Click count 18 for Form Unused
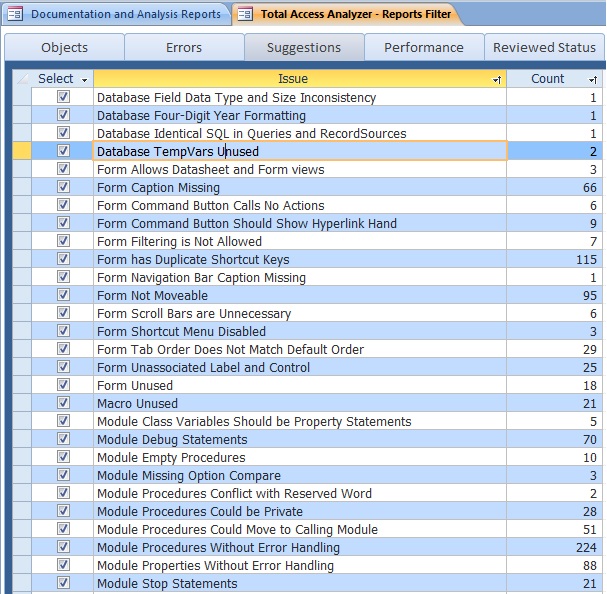Viewport: 607px width, 594px height. [x=590, y=386]
